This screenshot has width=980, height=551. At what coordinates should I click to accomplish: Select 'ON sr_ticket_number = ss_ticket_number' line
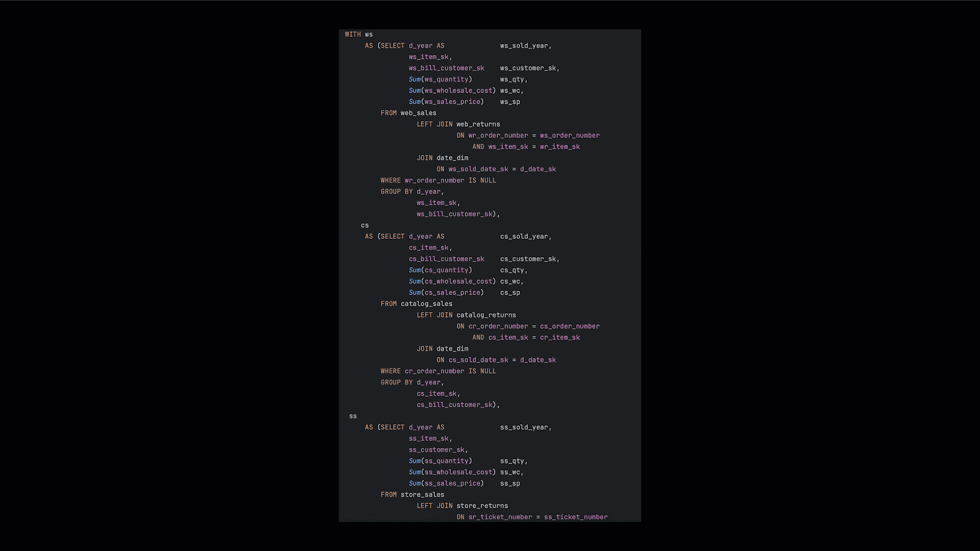click(532, 517)
